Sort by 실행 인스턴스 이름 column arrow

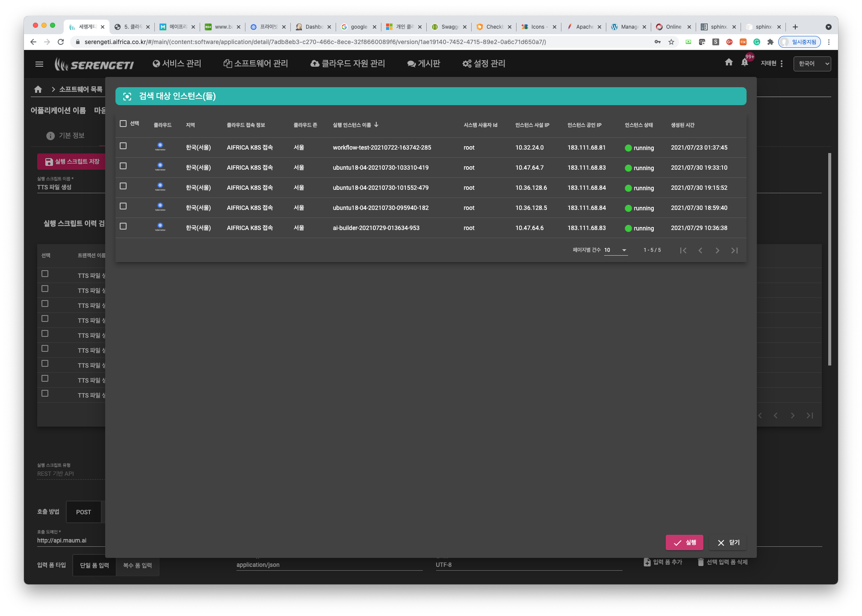click(x=376, y=125)
